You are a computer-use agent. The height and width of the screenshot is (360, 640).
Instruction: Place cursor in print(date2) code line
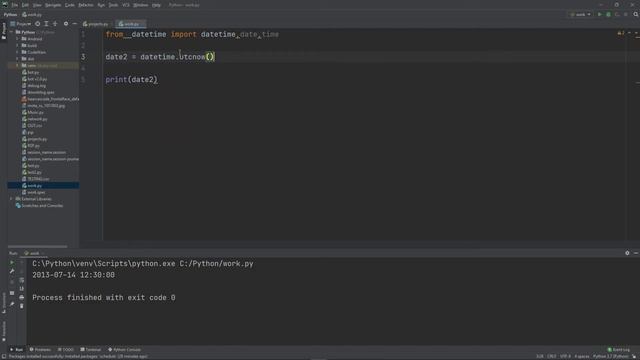tap(131, 80)
